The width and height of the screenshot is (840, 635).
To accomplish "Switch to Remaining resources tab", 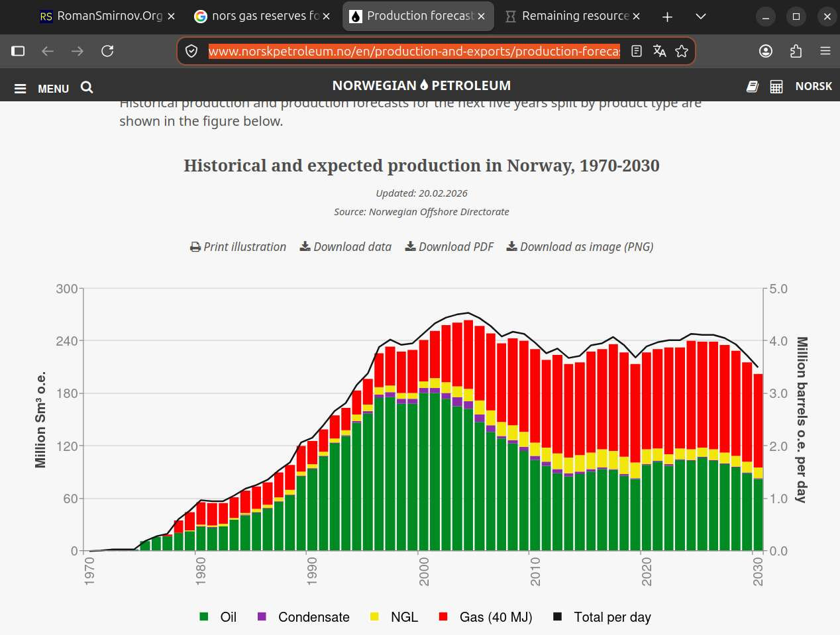I will tap(572, 16).
